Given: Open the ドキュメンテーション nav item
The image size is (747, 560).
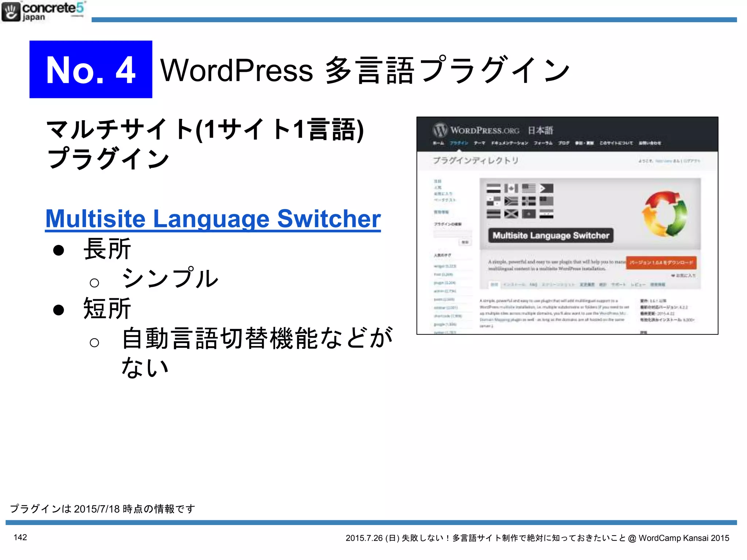Looking at the screenshot, I should tap(510, 143).
